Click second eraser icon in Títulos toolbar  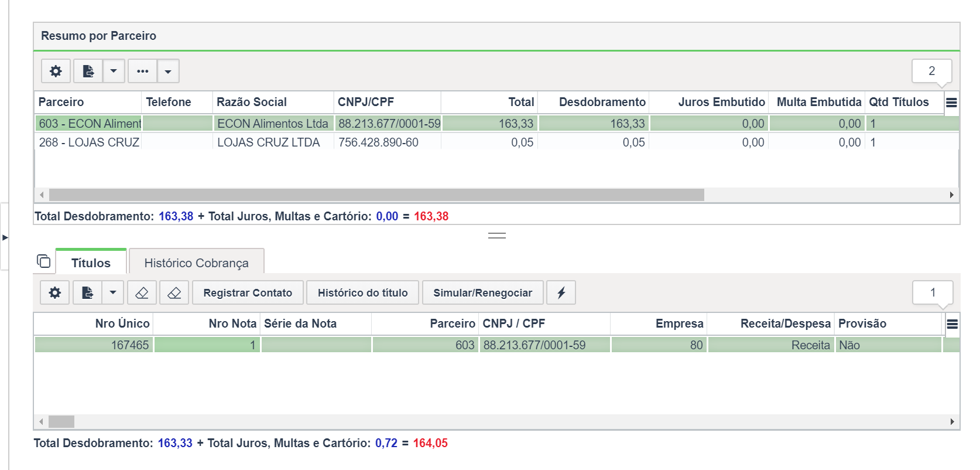tap(174, 292)
